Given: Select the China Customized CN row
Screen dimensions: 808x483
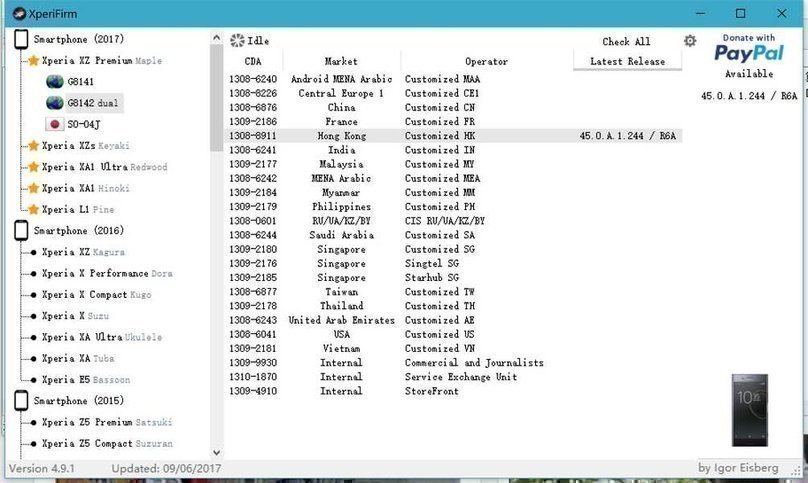Looking at the screenshot, I should pyautogui.click(x=453, y=107).
